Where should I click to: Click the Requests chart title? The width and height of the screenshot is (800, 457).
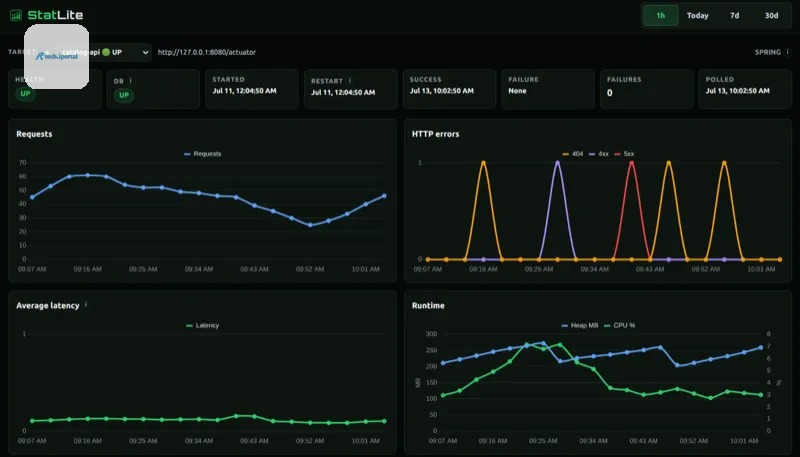point(34,134)
